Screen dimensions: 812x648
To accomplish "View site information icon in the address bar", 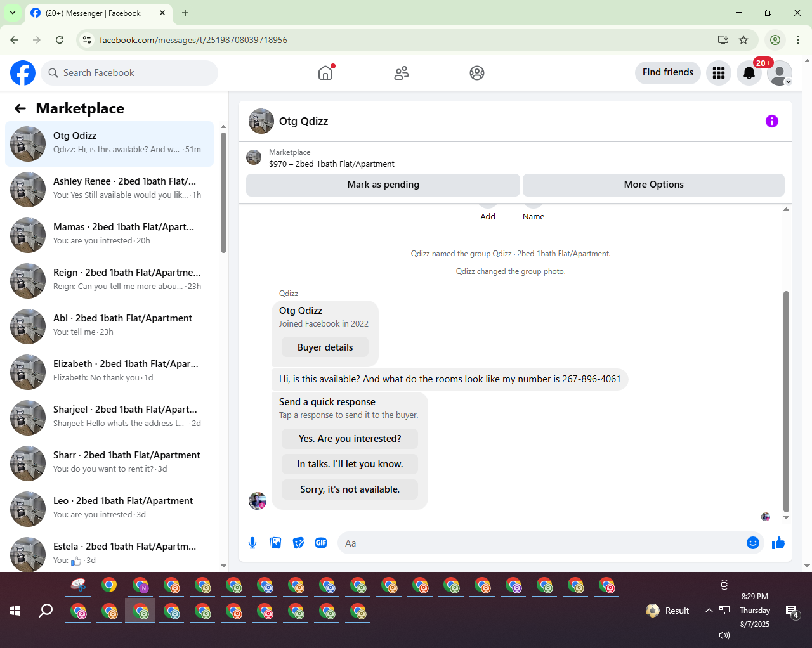I will click(88, 40).
